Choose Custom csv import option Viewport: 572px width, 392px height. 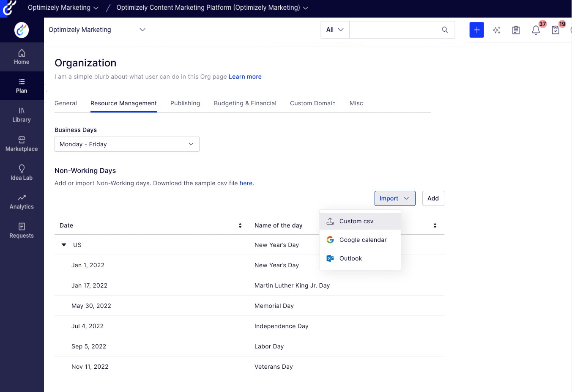coord(360,221)
